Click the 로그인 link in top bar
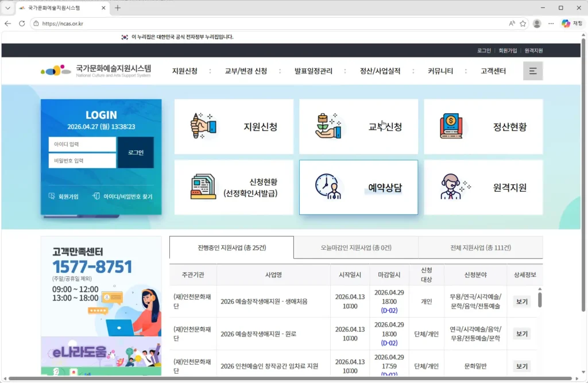Screen dimensions: 588x383 pos(483,51)
